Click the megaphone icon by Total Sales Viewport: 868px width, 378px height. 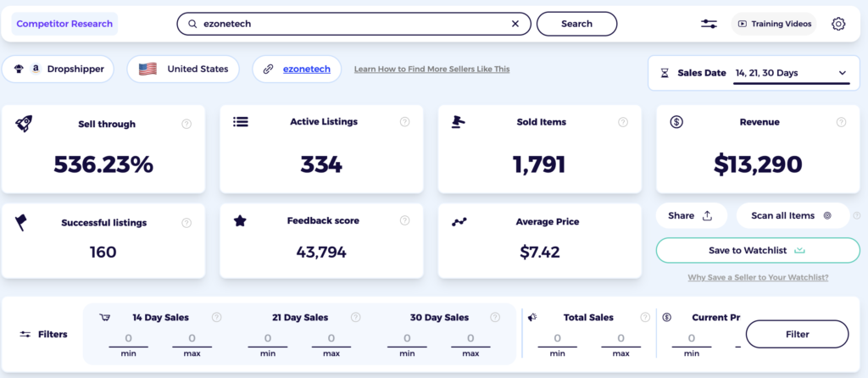tap(532, 318)
